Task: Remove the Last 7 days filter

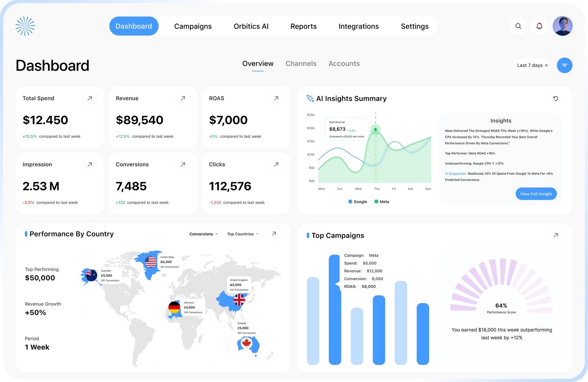Action: click(546, 65)
